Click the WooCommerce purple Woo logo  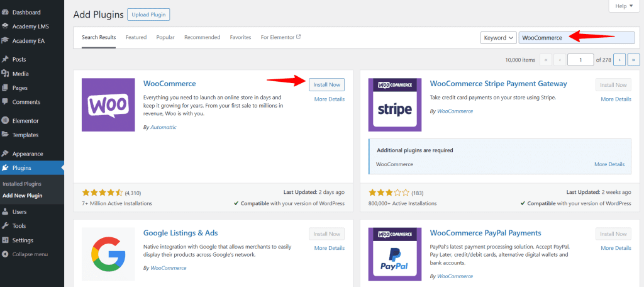tap(108, 105)
